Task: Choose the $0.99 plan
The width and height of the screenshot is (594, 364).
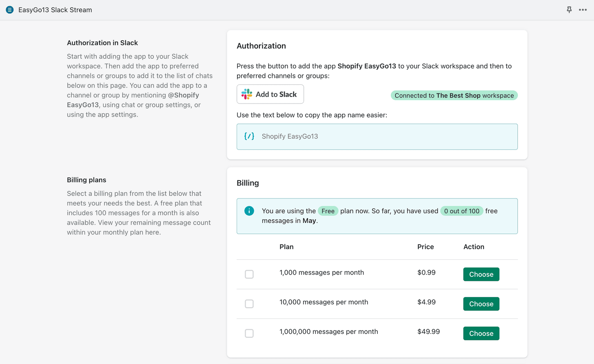Action: point(481,274)
